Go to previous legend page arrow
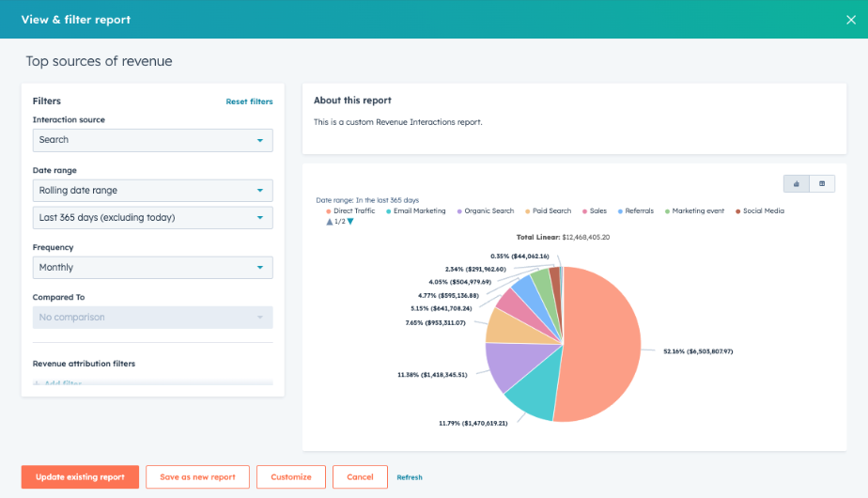 tap(330, 222)
